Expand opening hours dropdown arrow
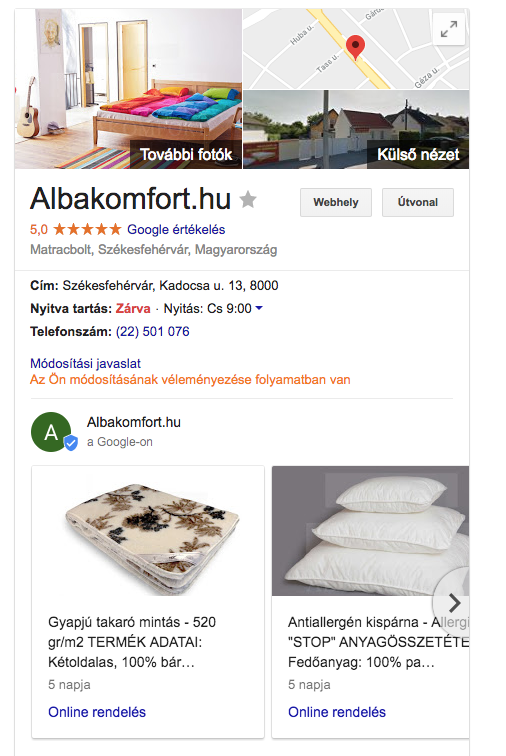This screenshot has width=506, height=756. pos(259,308)
